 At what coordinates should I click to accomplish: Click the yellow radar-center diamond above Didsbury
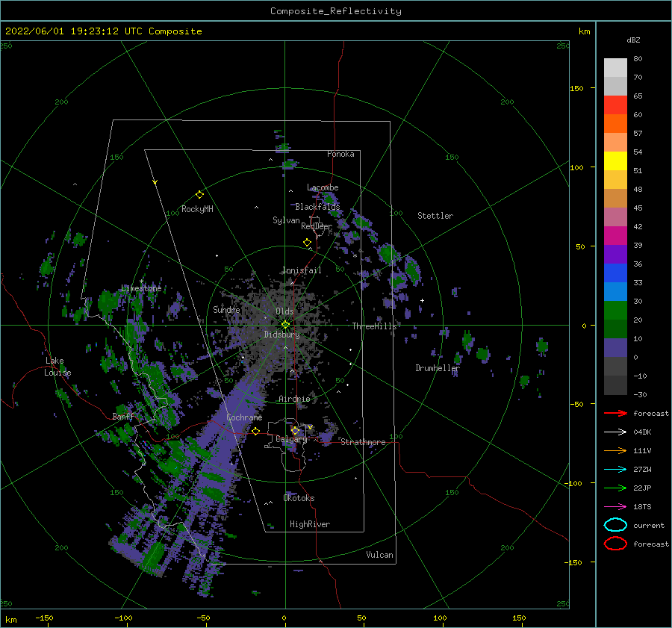pos(285,325)
